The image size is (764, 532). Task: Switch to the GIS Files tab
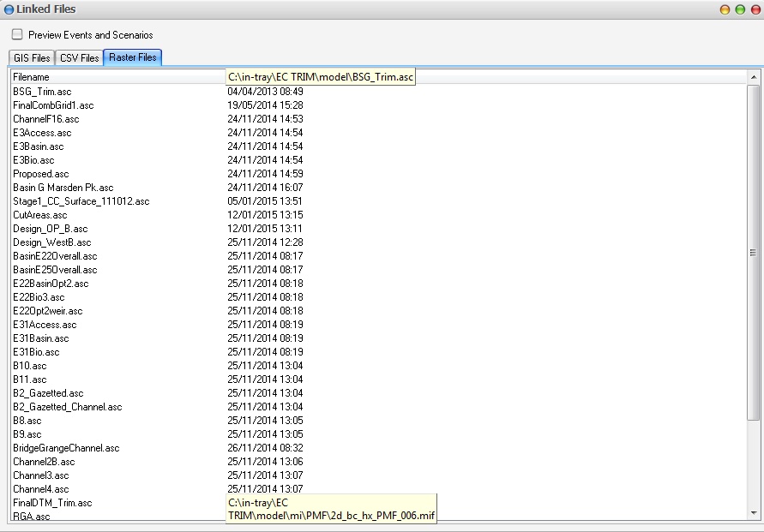[x=32, y=58]
